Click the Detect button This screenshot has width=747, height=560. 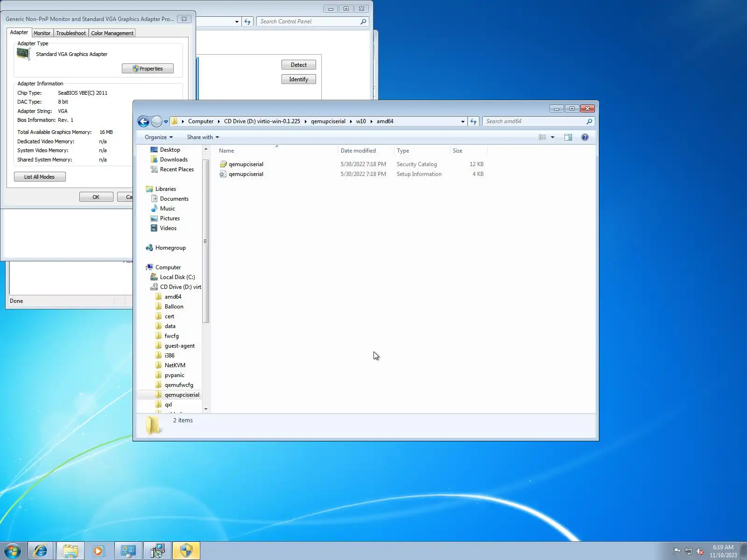coord(299,65)
